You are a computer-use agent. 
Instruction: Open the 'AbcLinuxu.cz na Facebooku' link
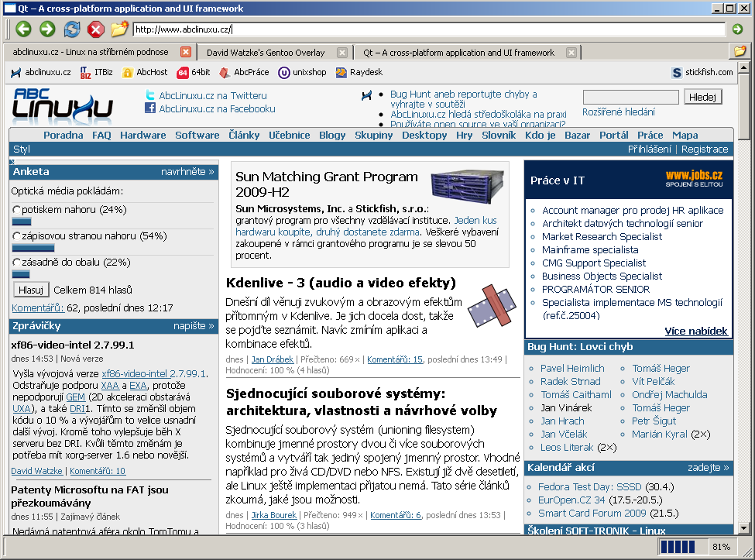click(217, 108)
